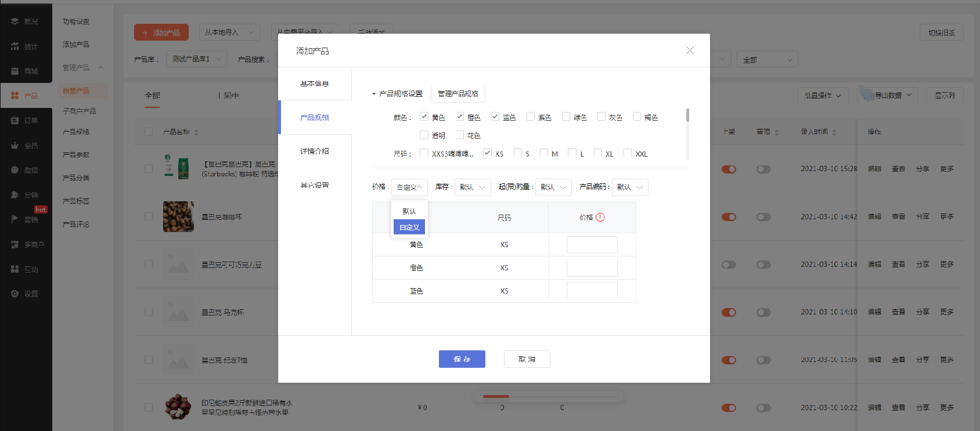
Task: Open the 微信 WeChat sidebar icon
Action: [15, 170]
